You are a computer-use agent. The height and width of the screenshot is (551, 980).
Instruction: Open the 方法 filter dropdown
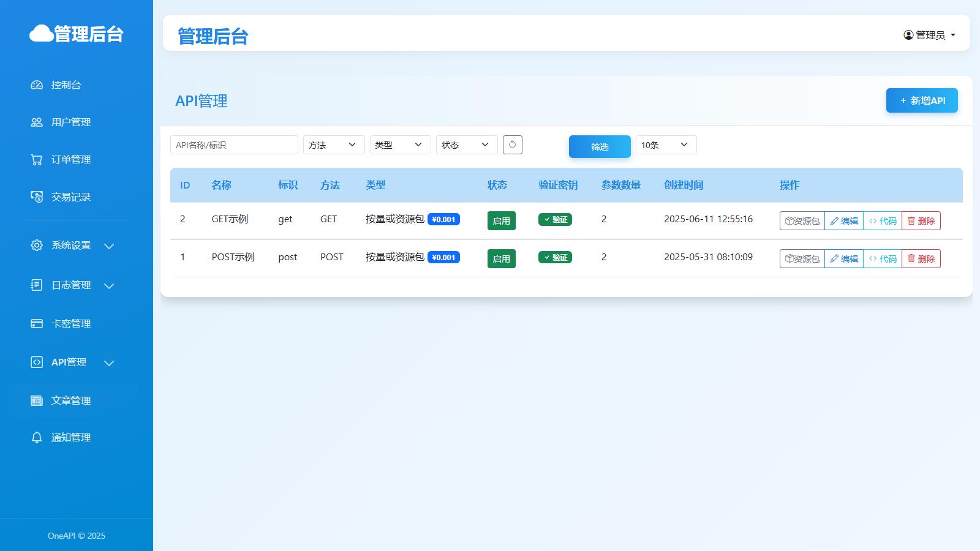tap(334, 145)
